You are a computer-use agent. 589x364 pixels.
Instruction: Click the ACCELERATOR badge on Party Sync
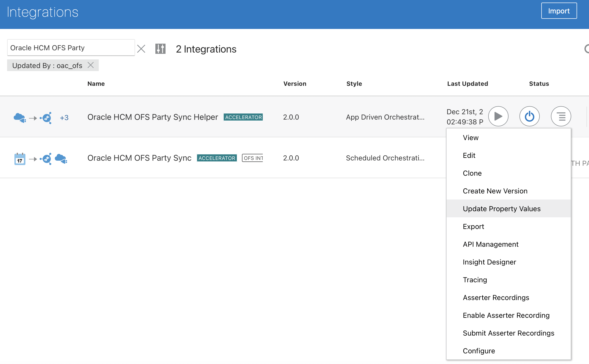coord(217,158)
